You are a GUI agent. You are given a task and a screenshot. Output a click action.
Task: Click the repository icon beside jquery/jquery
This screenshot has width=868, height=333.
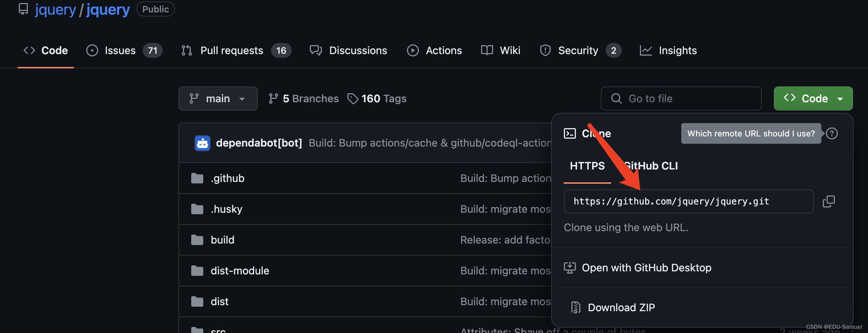[x=23, y=9]
